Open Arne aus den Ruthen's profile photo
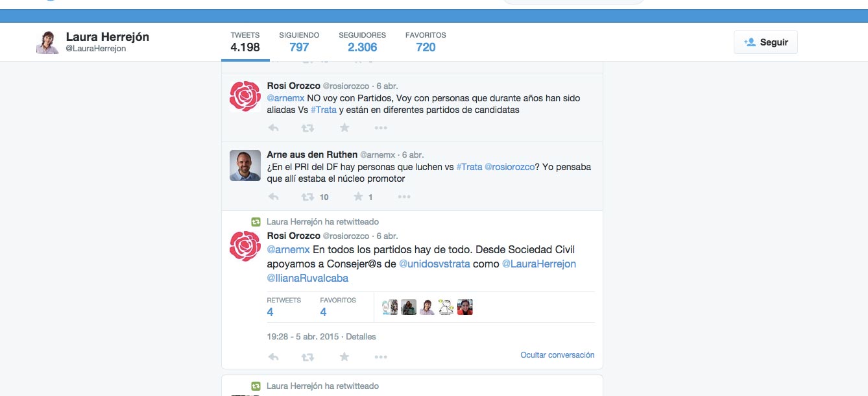 (245, 166)
